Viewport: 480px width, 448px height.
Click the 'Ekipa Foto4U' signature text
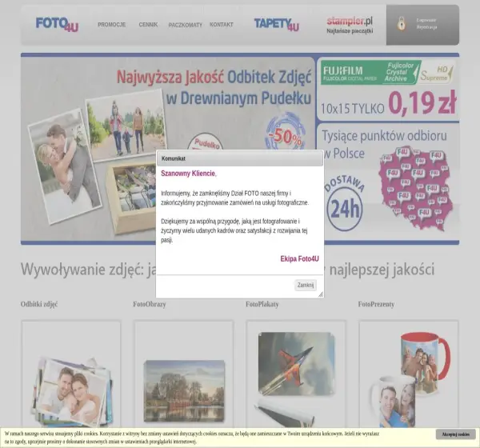(x=299, y=258)
